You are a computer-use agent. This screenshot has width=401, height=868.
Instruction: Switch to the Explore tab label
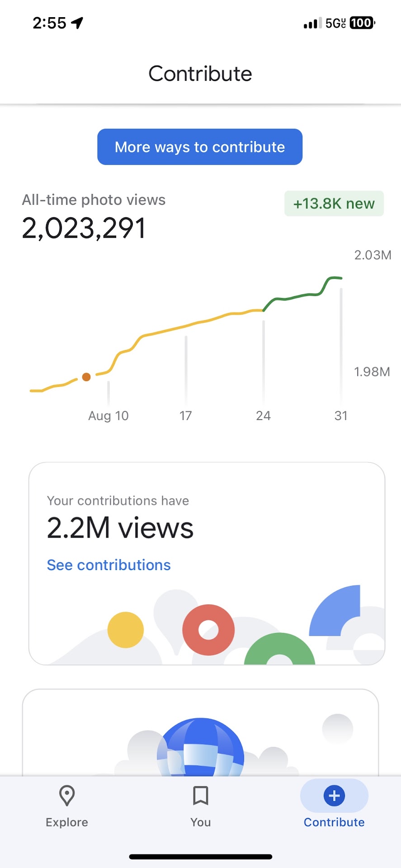point(67,822)
